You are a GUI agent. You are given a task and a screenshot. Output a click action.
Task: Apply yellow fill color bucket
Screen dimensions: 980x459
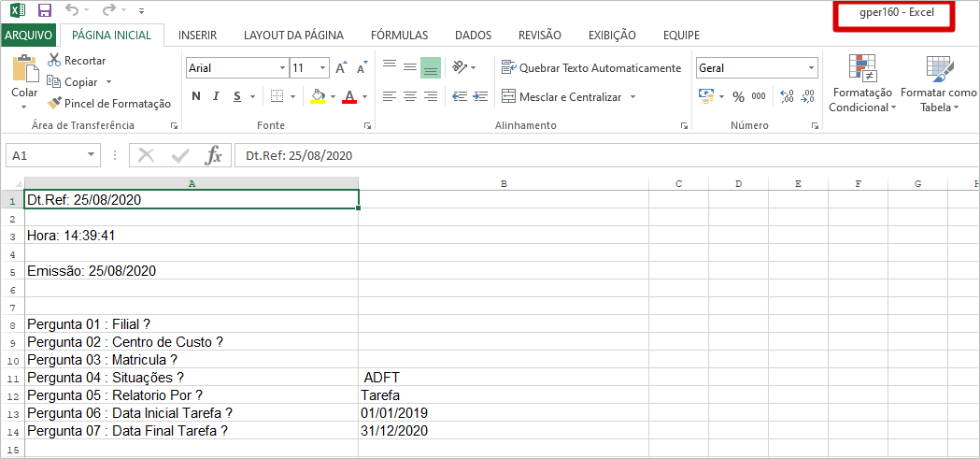318,96
